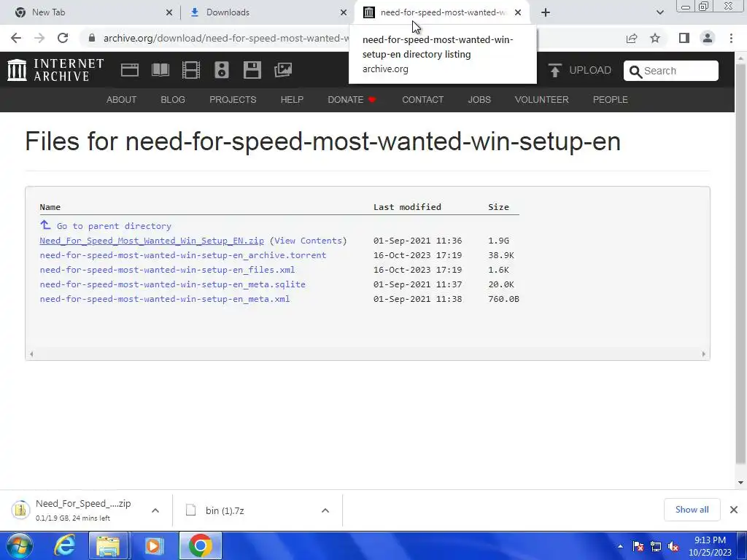Viewport: 747px width, 560px height.
Task: Show hidden tray icons arrow
Action: tap(620, 547)
